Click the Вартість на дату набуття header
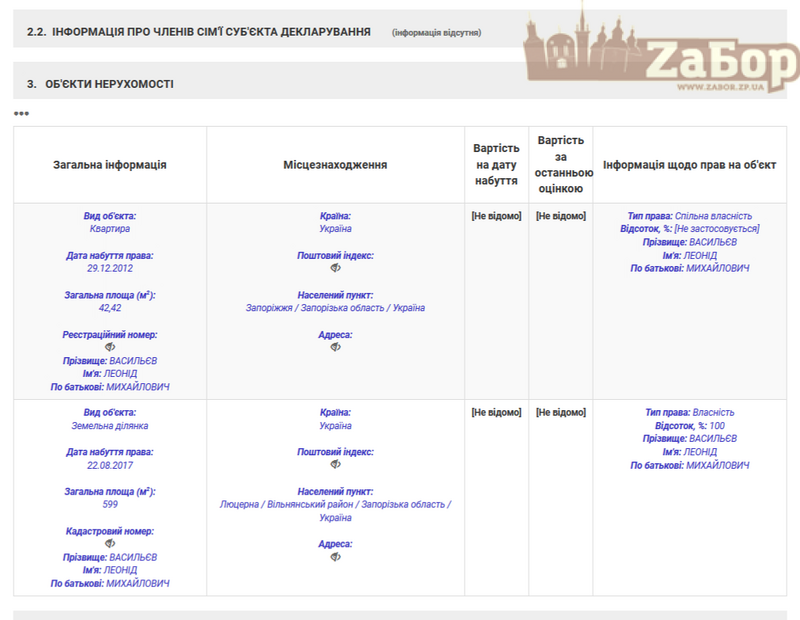800x620 pixels. (496, 165)
